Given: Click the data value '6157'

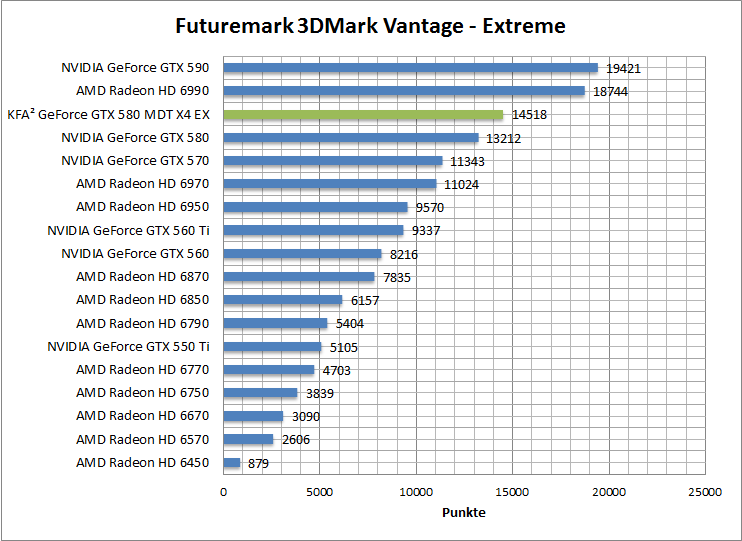Looking at the screenshot, I should click(365, 300).
